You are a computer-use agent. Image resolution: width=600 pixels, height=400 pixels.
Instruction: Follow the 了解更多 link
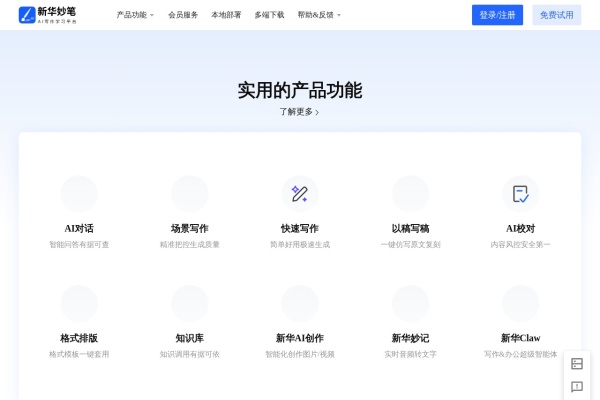pos(299,112)
